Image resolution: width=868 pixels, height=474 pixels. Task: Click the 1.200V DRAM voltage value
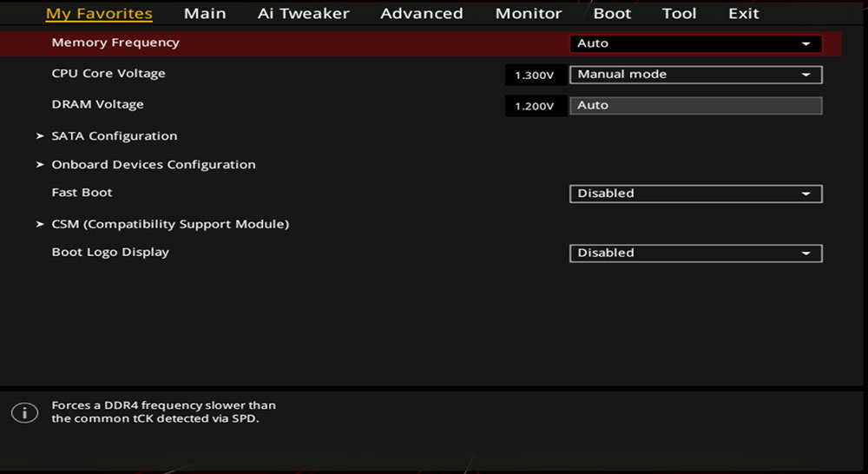coord(536,106)
